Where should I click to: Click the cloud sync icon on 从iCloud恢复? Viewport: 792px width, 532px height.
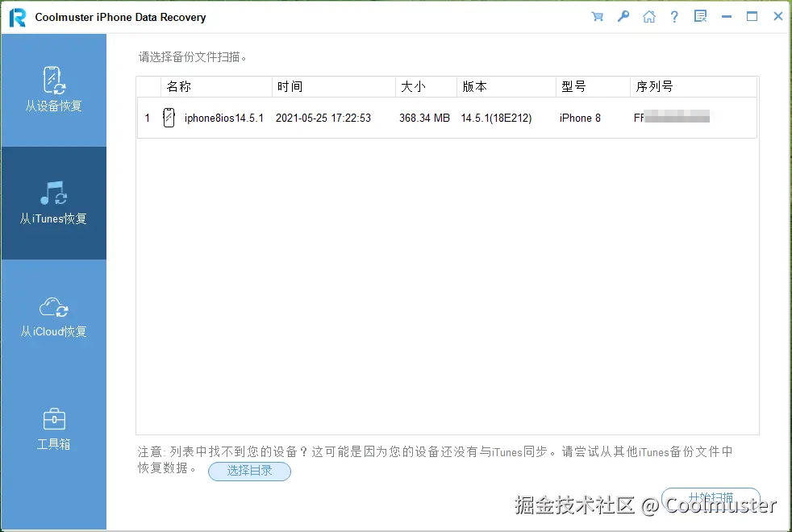pos(53,307)
